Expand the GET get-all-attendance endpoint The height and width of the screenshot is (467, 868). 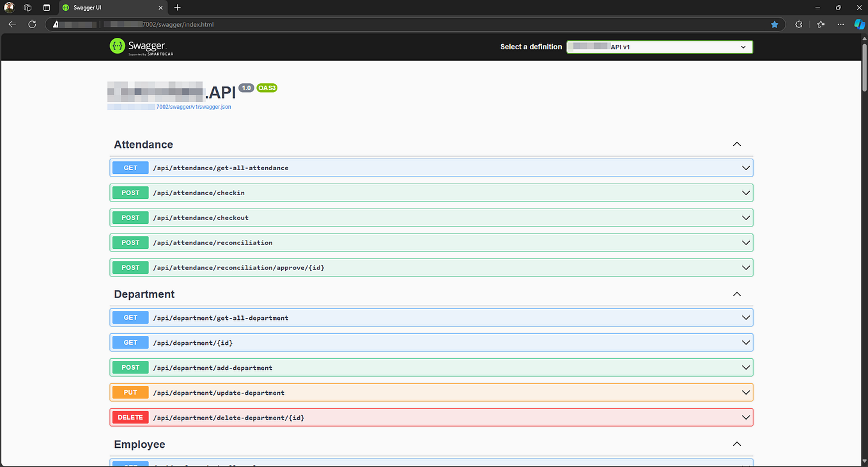click(x=745, y=167)
